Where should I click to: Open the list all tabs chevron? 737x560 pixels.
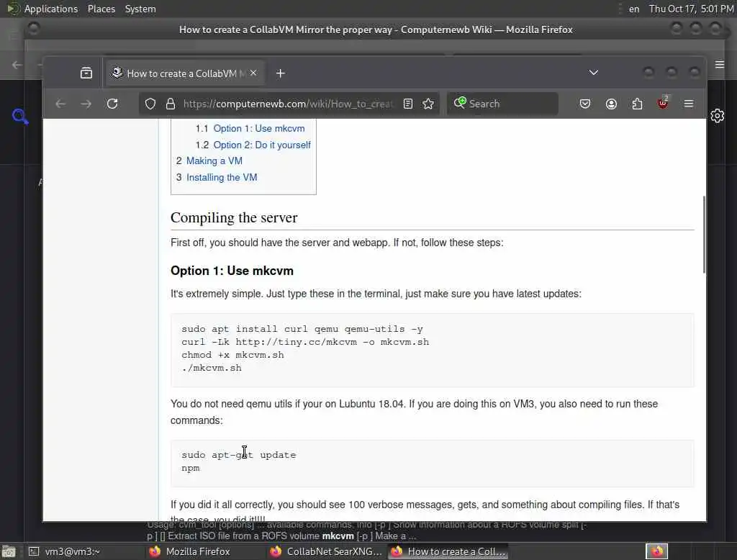coord(594,73)
